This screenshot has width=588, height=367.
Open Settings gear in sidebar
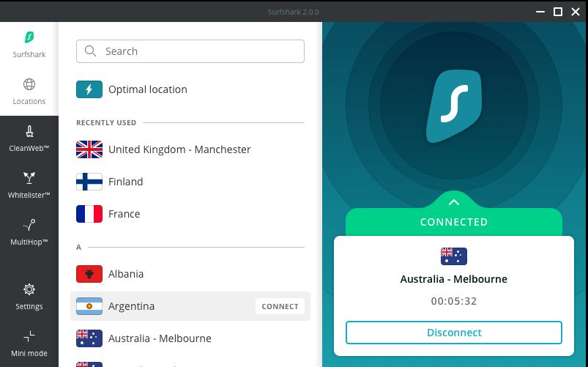29,297
